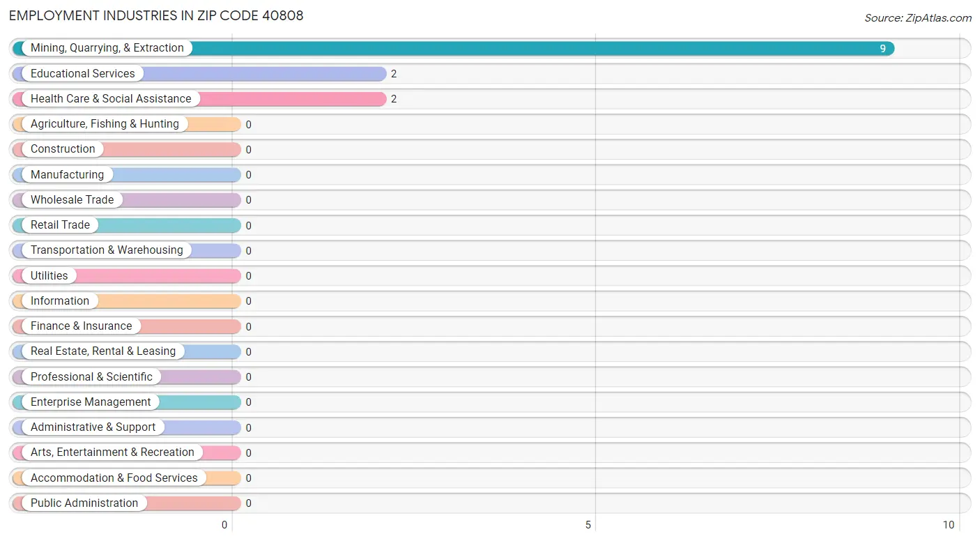Click the Construction label
Viewport: 980px width, 541px height.
63,149
